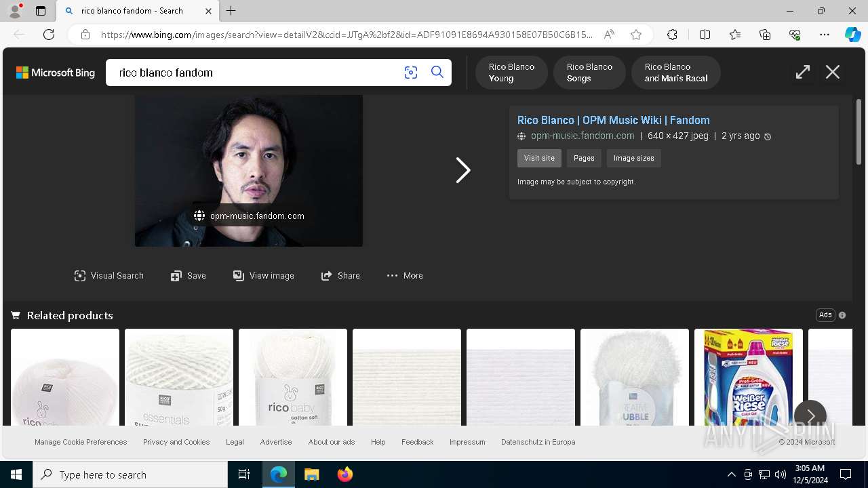868x488 pixels.
Task: Click the Read aloud icon
Action: pos(609,35)
